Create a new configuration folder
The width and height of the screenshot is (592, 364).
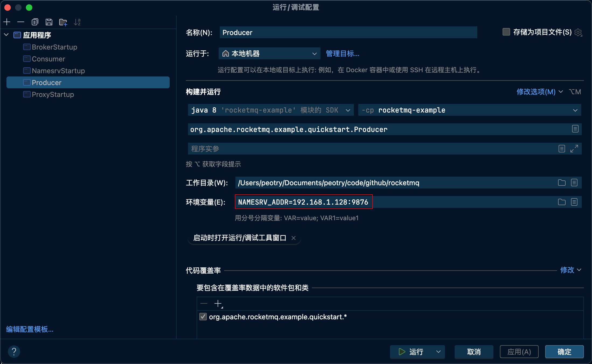[63, 22]
